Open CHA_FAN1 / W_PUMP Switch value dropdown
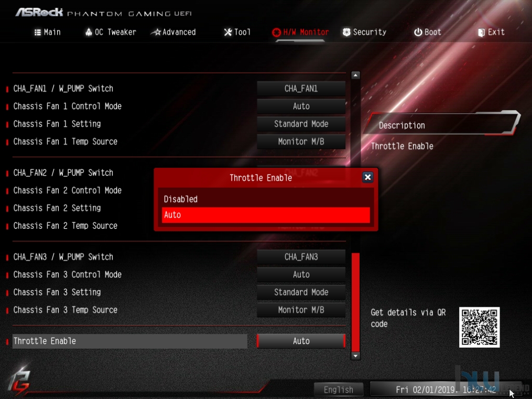 click(301, 89)
